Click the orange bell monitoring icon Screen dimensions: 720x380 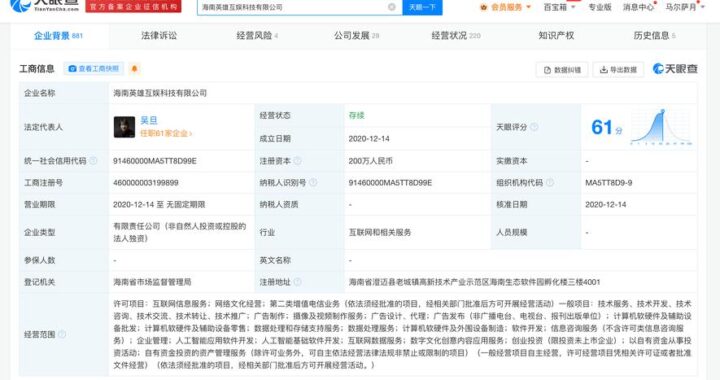(x=135, y=69)
